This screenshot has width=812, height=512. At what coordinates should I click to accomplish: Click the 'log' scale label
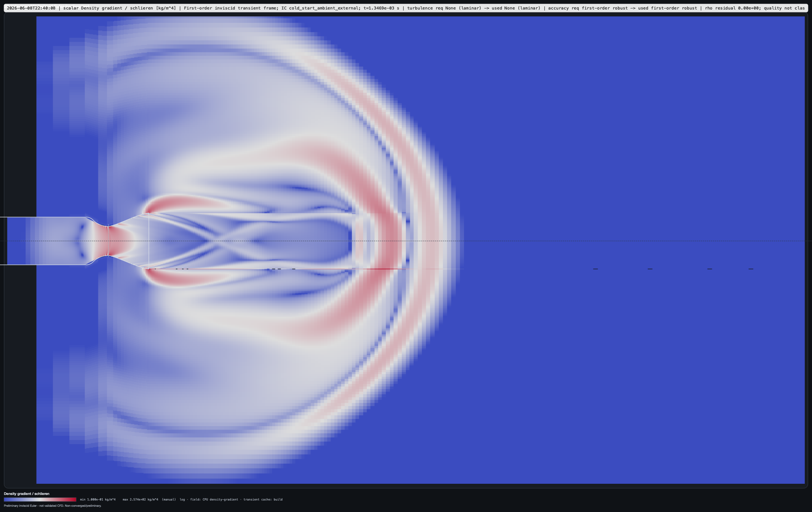pyautogui.click(x=182, y=500)
